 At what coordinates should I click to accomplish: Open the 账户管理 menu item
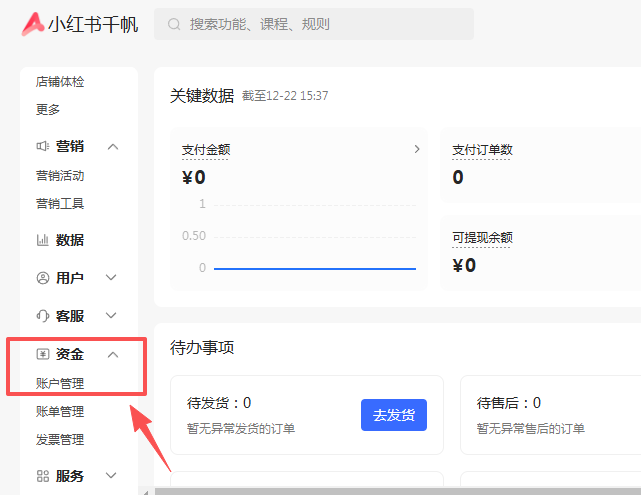point(60,383)
